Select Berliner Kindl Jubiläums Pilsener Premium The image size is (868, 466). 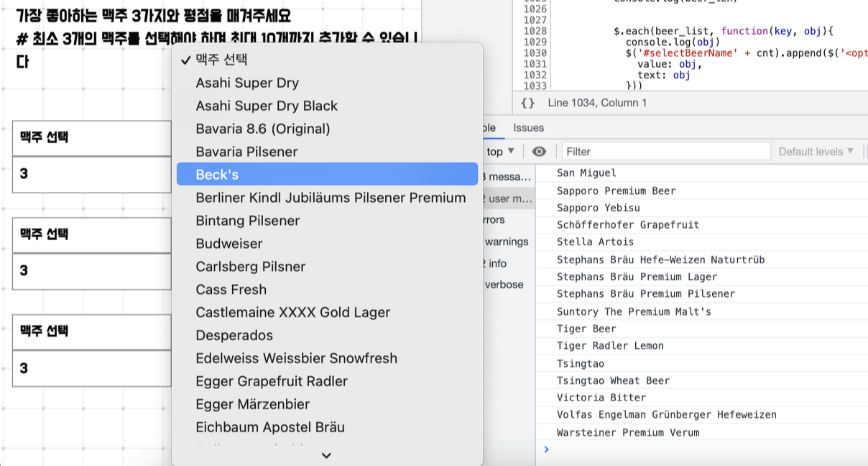click(x=327, y=198)
